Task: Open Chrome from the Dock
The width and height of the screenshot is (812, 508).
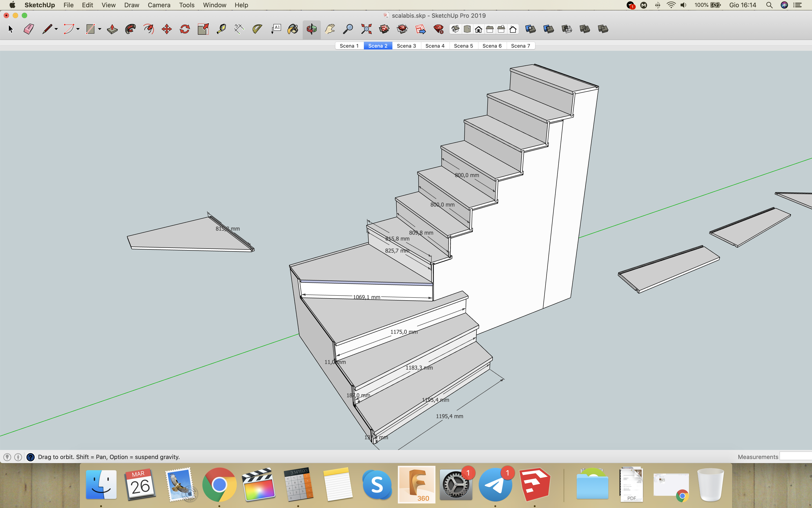Action: (219, 484)
